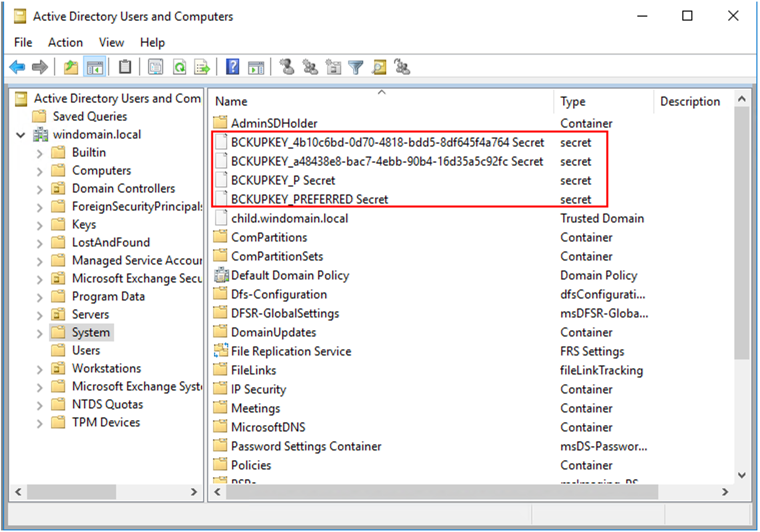Select BCKUPKEY_a48438e8 secret entry
Screen dimensions: 760x532
pyautogui.click(x=387, y=161)
